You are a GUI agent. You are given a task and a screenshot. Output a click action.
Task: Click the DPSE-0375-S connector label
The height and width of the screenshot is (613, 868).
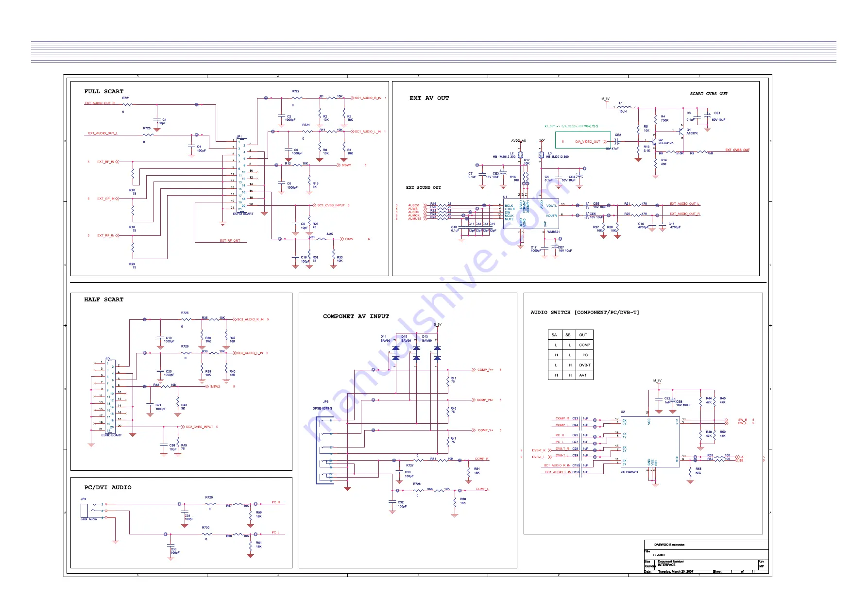[322, 409]
